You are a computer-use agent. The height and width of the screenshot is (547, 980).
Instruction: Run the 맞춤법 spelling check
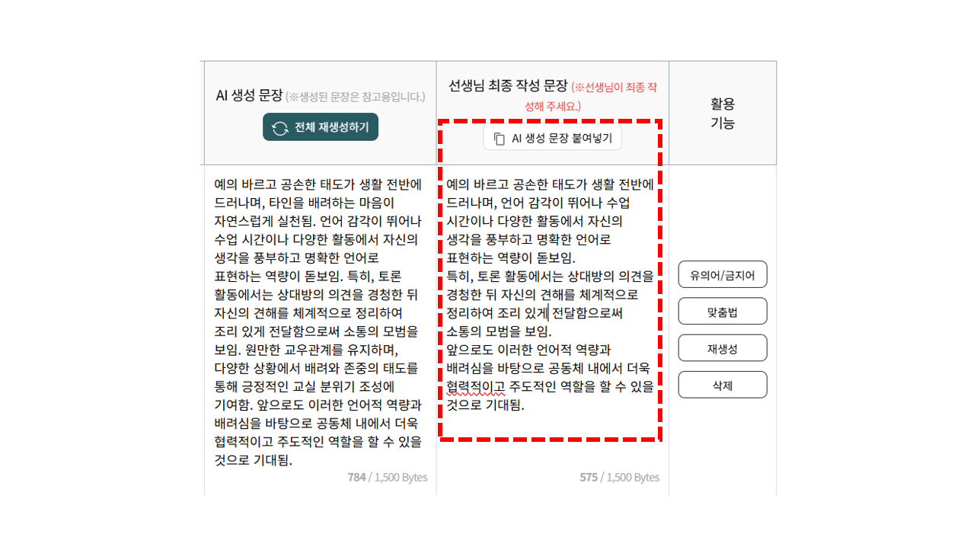click(x=722, y=312)
